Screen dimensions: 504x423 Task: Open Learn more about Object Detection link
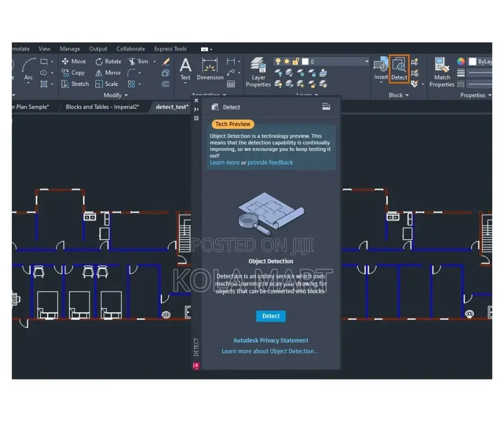pyautogui.click(x=270, y=351)
